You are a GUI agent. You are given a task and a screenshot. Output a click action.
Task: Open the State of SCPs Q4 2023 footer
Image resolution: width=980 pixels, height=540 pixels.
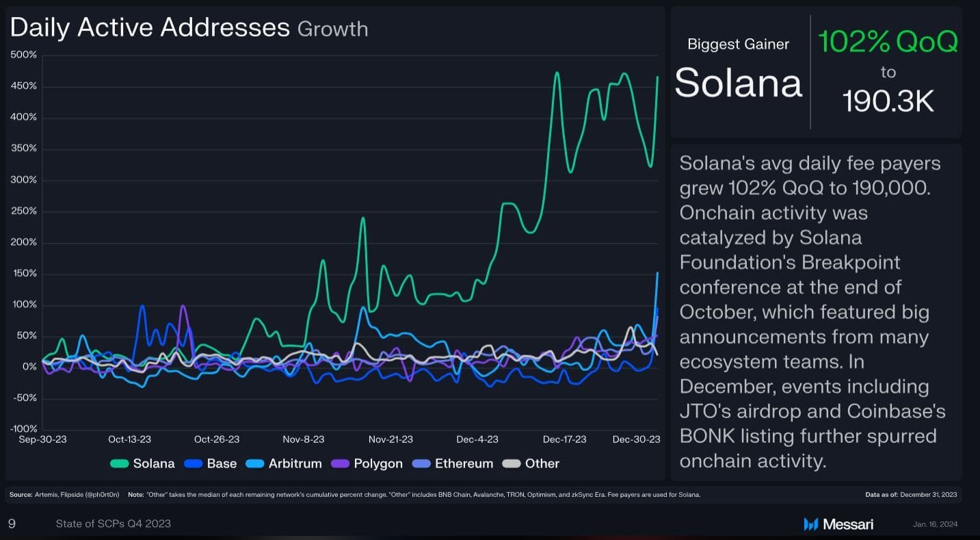pos(114,524)
